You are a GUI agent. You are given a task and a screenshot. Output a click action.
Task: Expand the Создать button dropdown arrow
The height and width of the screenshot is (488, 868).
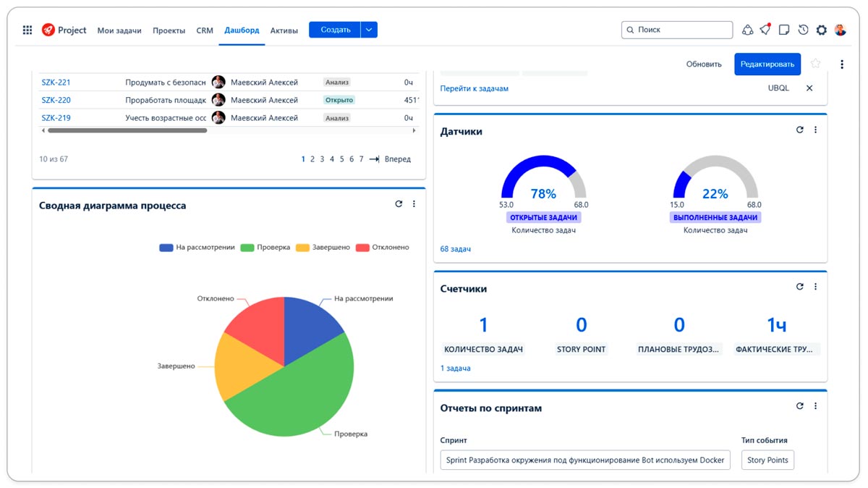[369, 30]
